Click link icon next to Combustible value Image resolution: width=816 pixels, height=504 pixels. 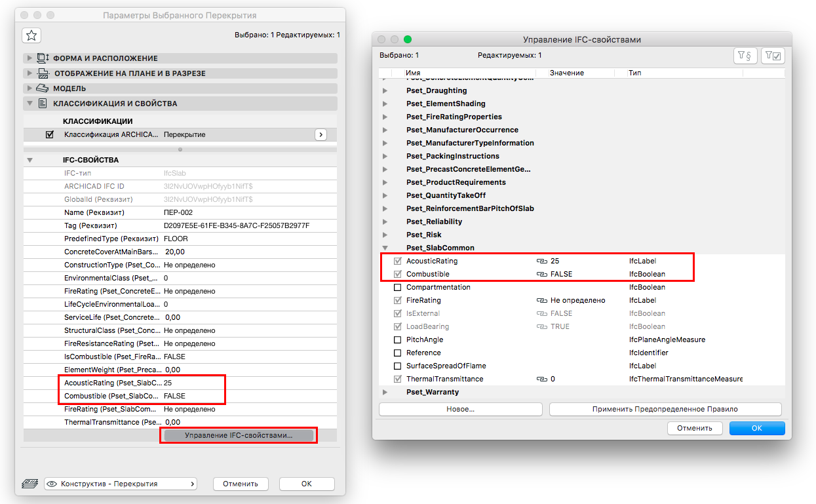tap(541, 274)
